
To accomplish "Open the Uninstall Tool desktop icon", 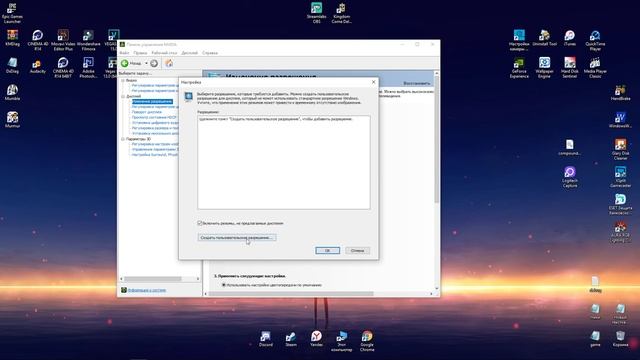I will coord(544,38).
